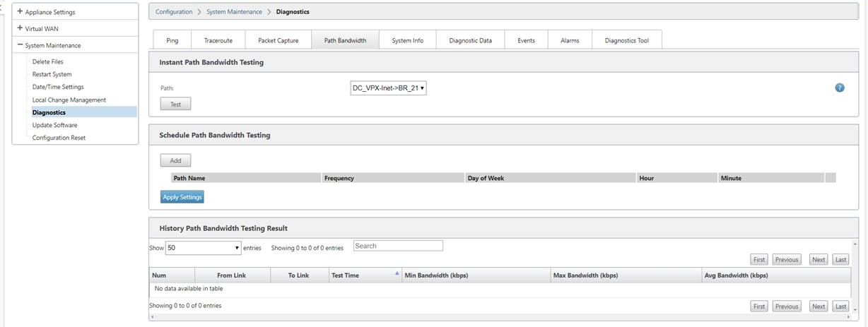Focus the Search input field

click(x=398, y=246)
